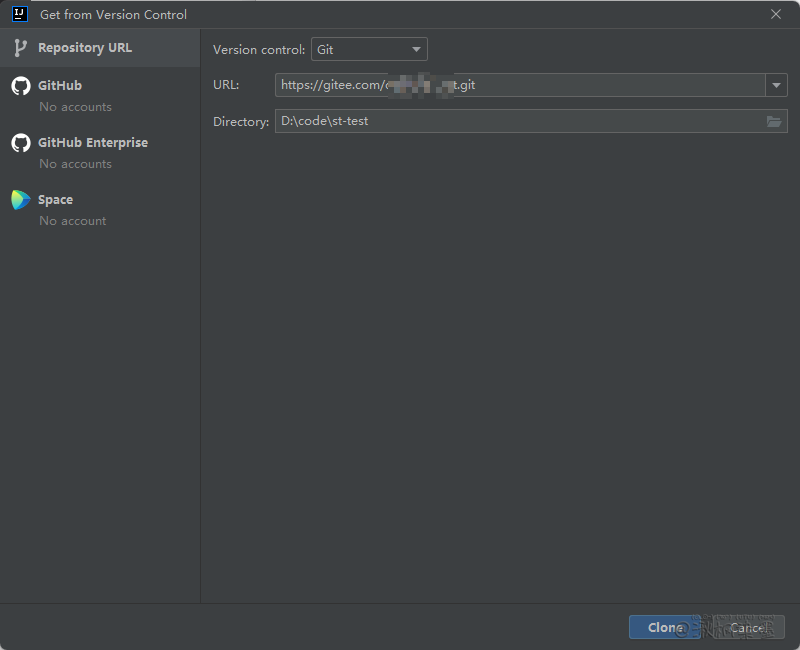Screen dimensions: 800x650
Task: Switch to the GitHub tab label
Action: [60, 86]
